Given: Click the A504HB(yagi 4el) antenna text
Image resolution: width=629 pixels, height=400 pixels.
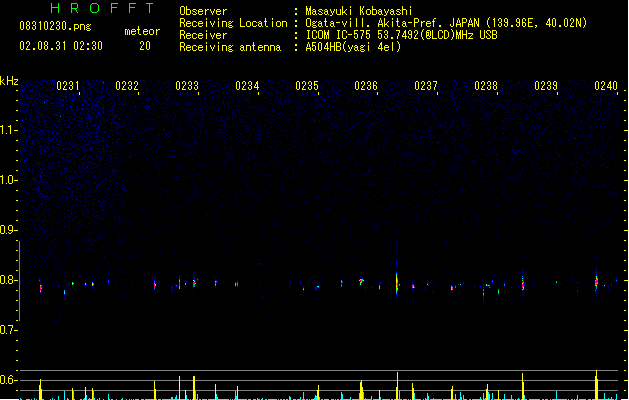Looking at the screenshot, I should 353,47.
